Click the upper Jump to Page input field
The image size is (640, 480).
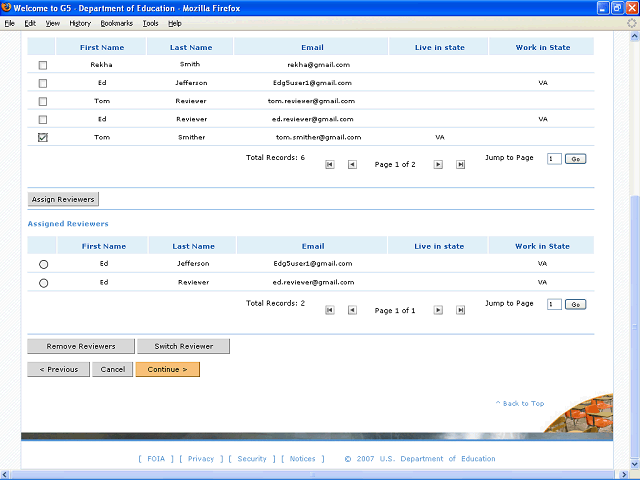[554, 158]
